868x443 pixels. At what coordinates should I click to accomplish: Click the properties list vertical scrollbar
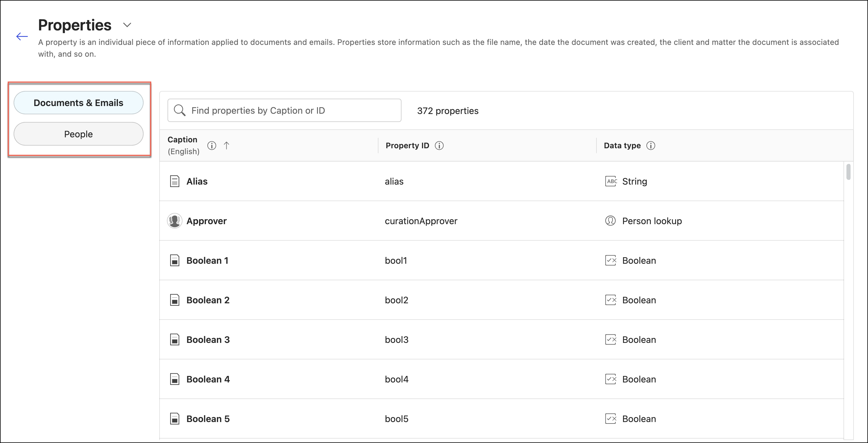[848, 172]
